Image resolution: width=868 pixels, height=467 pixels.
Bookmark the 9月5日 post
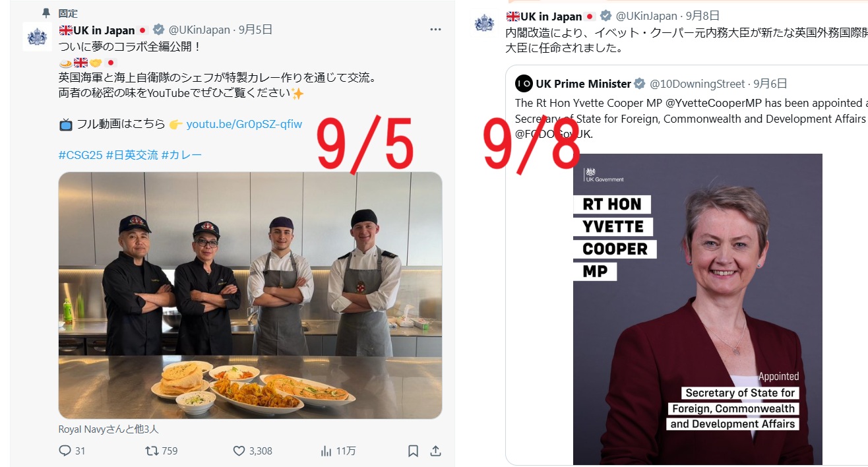pos(413,451)
